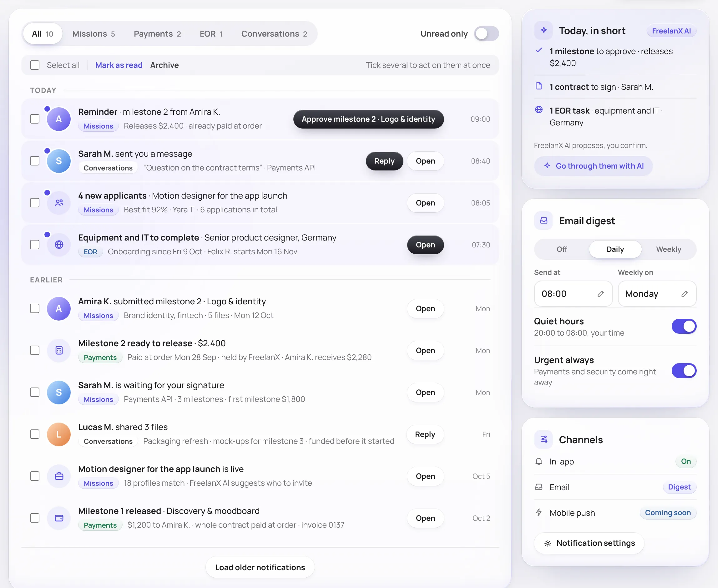718x588 pixels.
Task: Open Notification settings
Action: click(589, 543)
